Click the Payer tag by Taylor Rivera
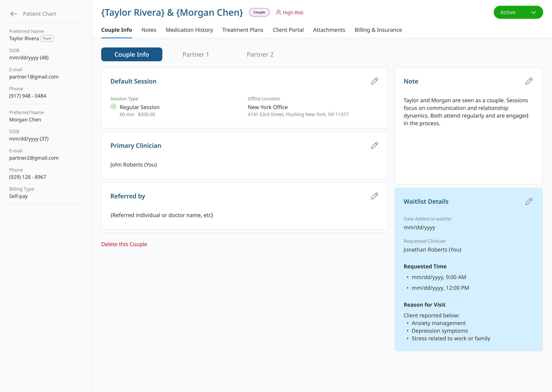This screenshot has height=392, width=552. (47, 38)
